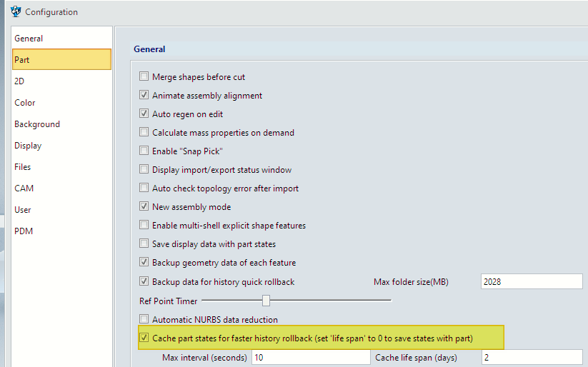This screenshot has width=588, height=367.
Task: Go to the Files settings category
Action: tap(22, 167)
